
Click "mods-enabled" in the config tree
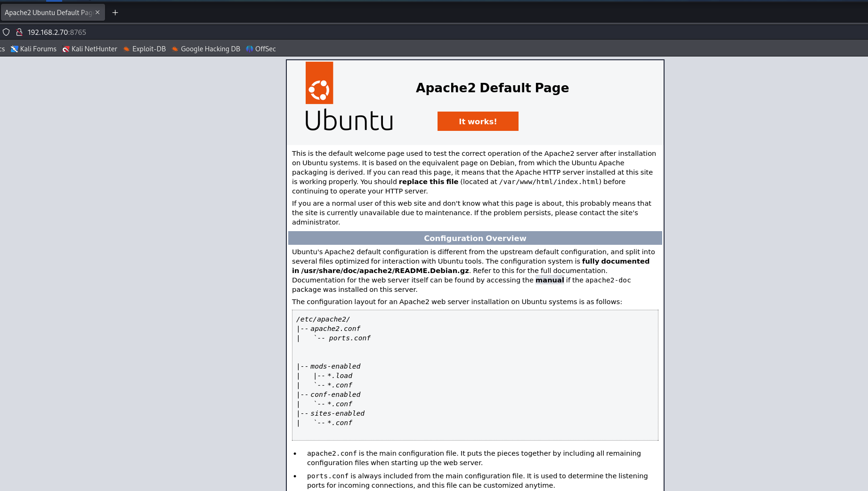[x=335, y=366]
